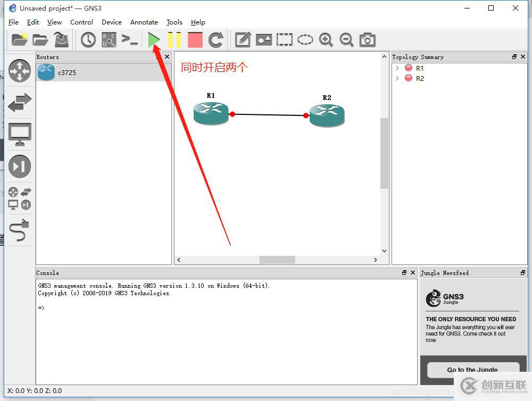
Task: Click the canvas vertical scrollbar thumb
Action: (x=384, y=153)
